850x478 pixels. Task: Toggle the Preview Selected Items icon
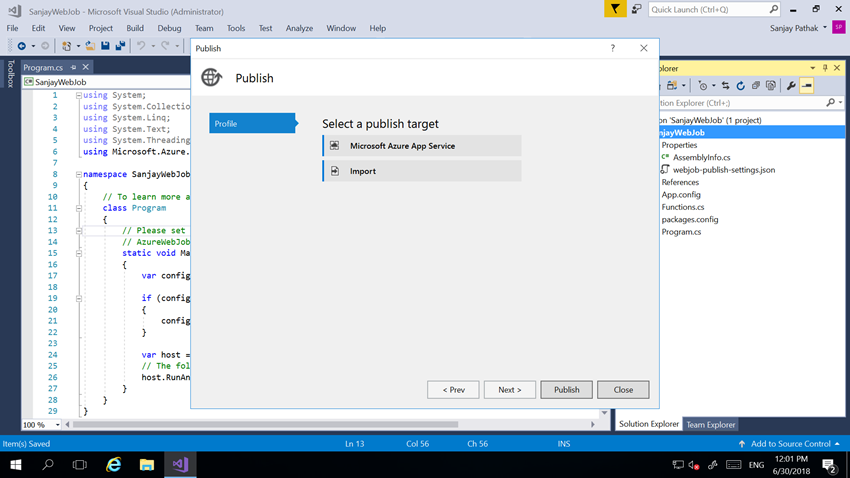[x=807, y=86]
